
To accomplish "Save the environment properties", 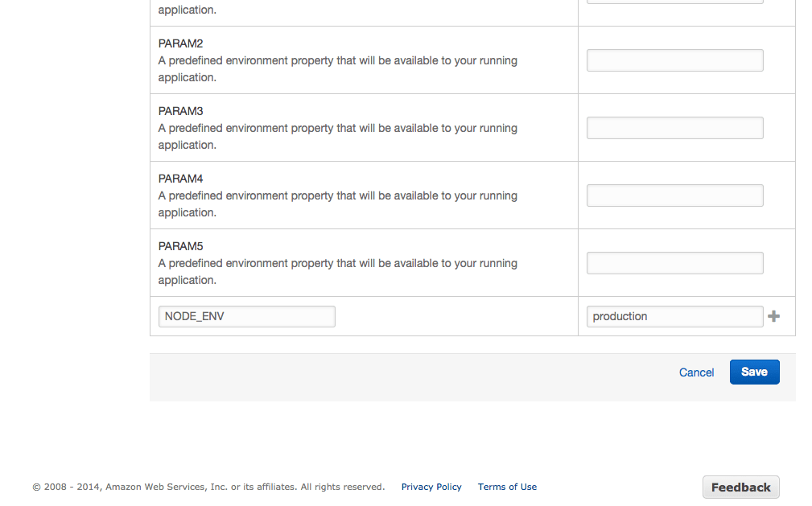I will pyautogui.click(x=754, y=372).
